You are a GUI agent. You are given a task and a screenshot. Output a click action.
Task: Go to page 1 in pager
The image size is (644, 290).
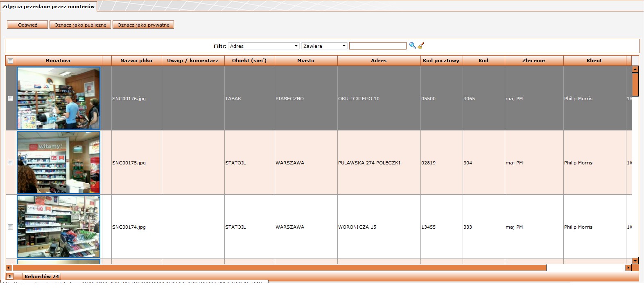(10, 277)
